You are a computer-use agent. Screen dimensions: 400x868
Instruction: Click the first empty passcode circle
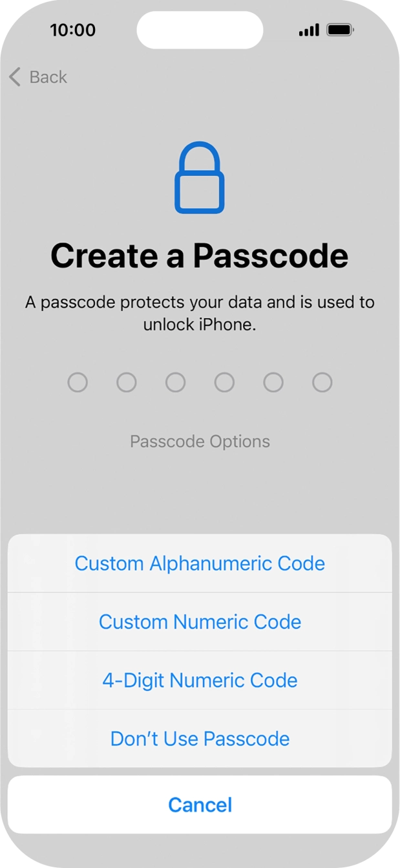pos(78,382)
